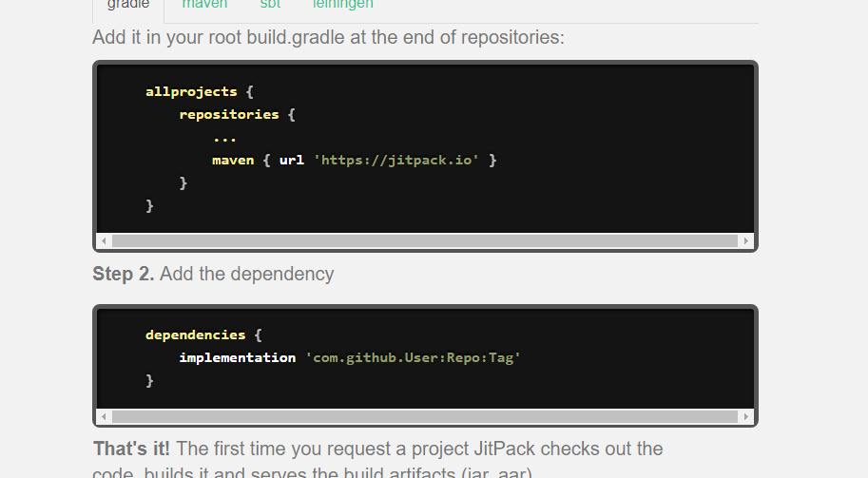Image resolution: width=868 pixels, height=478 pixels.
Task: Click the 'Step 2.' heading text
Action: coord(123,274)
